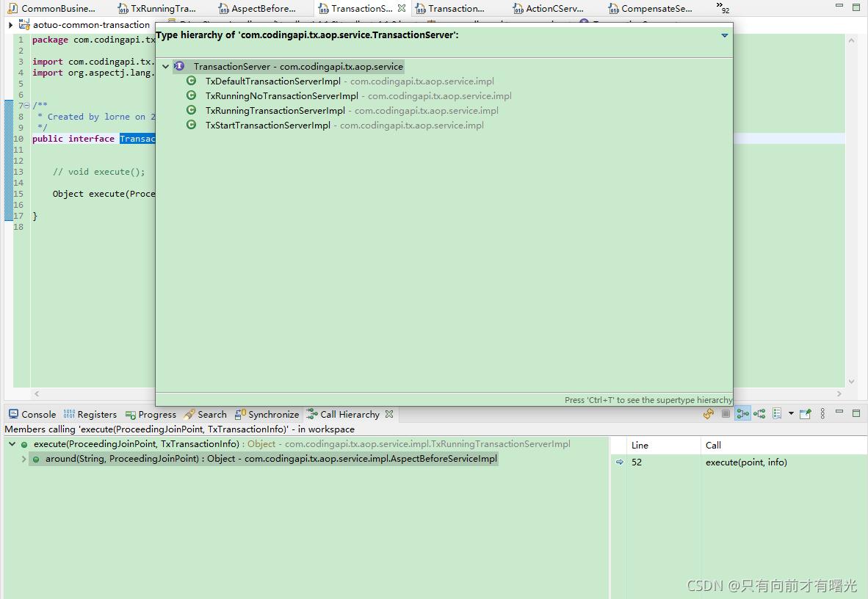Viewport: 868px width, 599px height.
Task: Click scroll-down arrow of editor vertical scrollbar
Action: point(851,382)
